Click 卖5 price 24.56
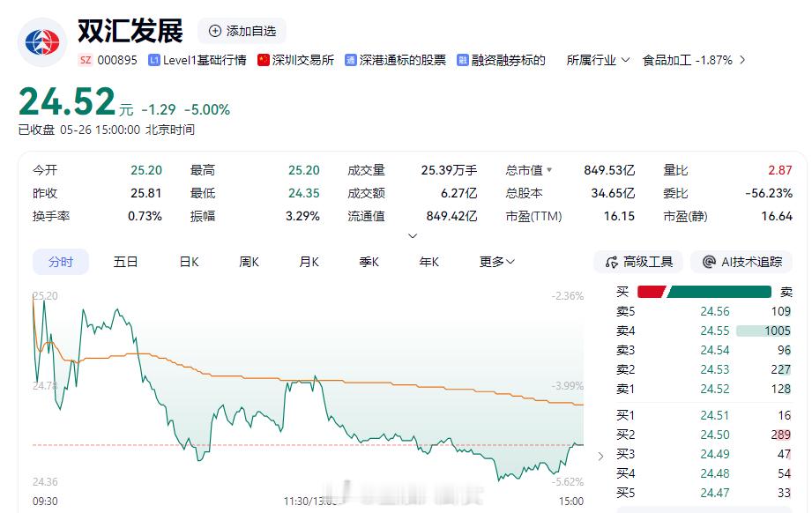812x513 pixels. pyautogui.click(x=715, y=312)
